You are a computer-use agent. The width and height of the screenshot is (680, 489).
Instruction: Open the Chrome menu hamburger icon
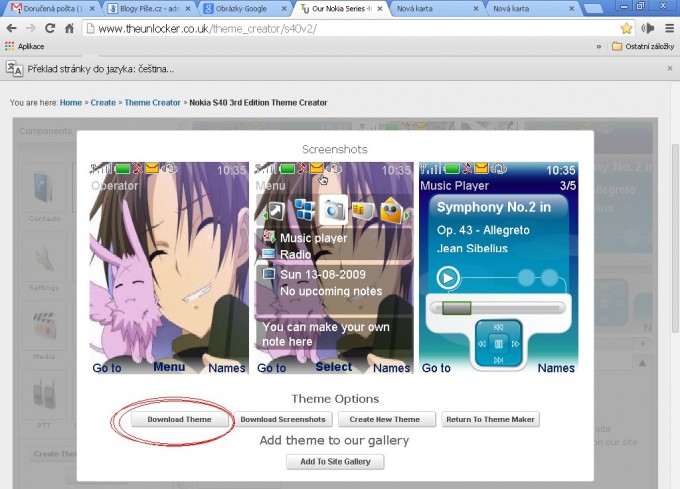(670, 29)
